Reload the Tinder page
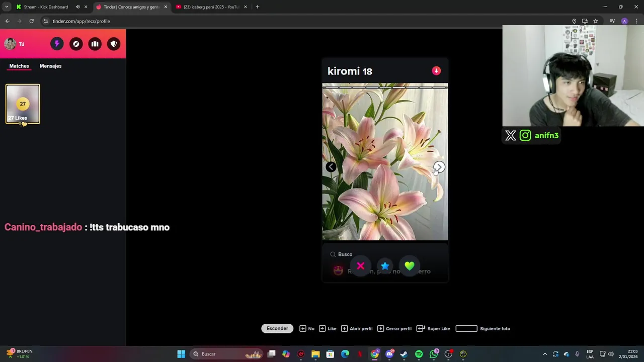Screen dimensions: 644x362 click(31, 21)
